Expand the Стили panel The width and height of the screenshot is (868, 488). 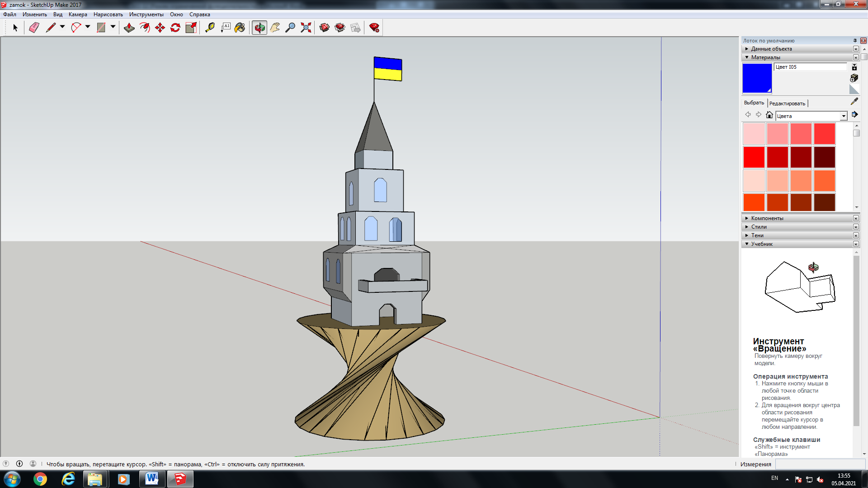800,227
